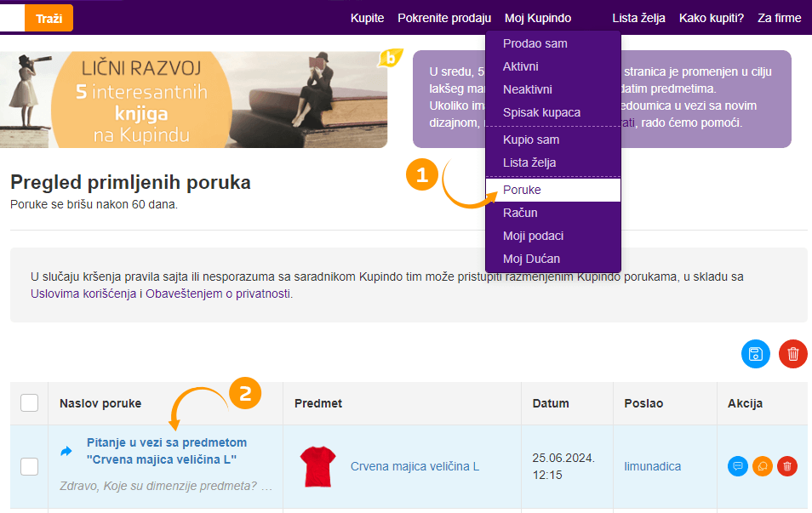Click message preview Zdravo, Koje su dimenzije
Screen dimensions: 812x513
point(166,486)
